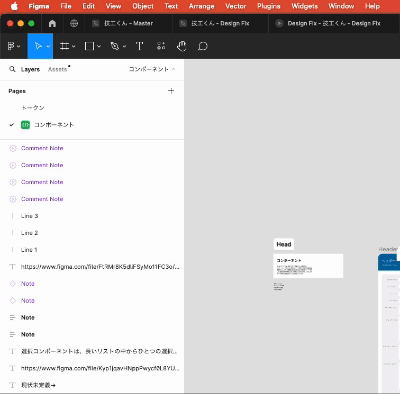Select the first black Note frame layer
This screenshot has width=400, height=394.
pos(92,318)
